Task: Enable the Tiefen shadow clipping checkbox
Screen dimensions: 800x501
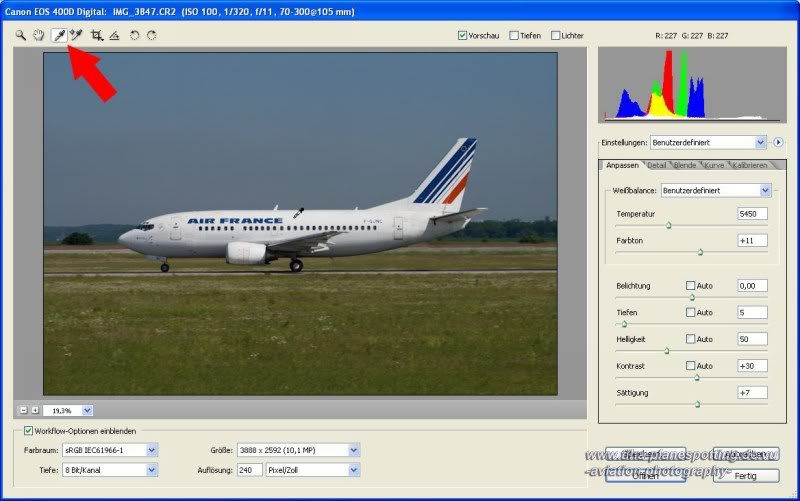Action: click(x=514, y=35)
